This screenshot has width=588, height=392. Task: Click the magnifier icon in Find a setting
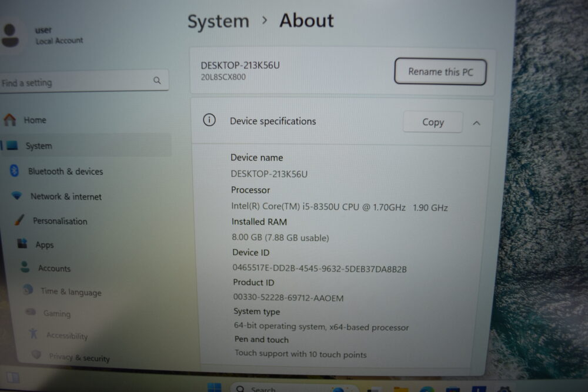(x=157, y=80)
